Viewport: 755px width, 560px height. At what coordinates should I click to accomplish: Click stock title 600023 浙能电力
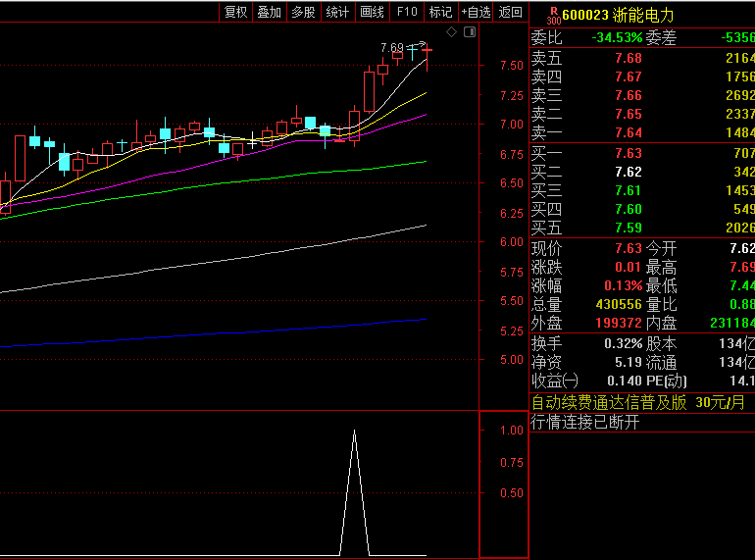click(618, 16)
